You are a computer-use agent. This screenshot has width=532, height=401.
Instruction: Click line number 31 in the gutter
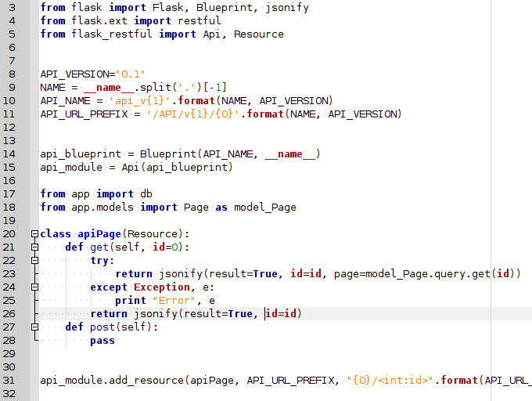(9, 381)
